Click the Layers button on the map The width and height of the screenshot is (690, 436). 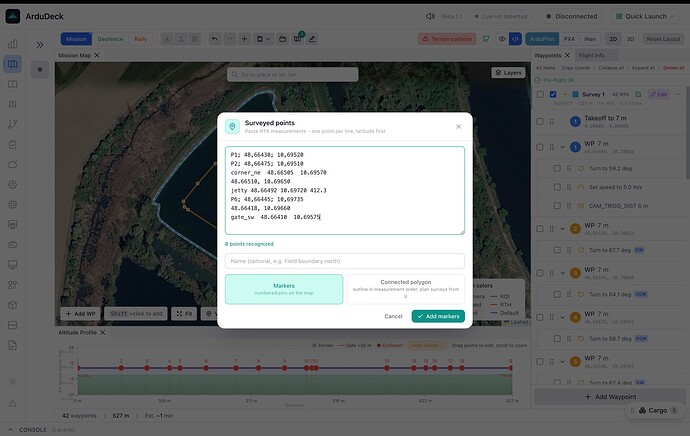[x=508, y=73]
